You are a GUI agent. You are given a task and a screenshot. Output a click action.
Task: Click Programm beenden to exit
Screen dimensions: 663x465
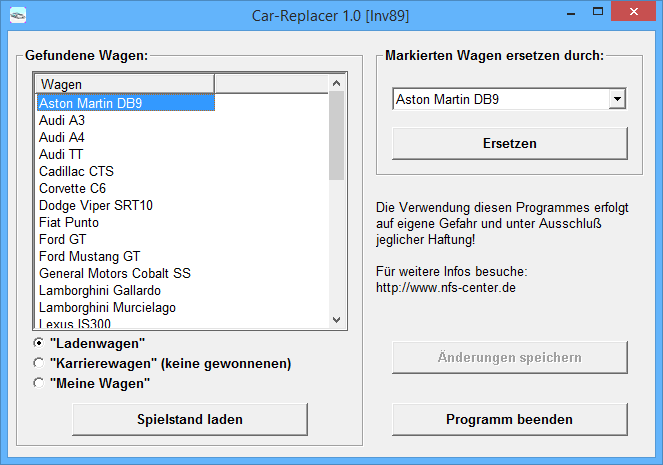(x=509, y=419)
